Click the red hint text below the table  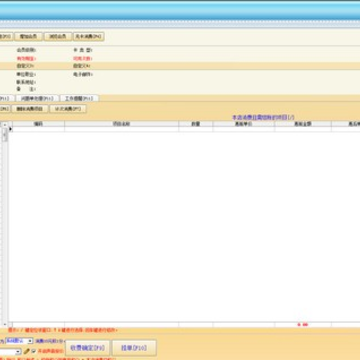(x=63, y=330)
